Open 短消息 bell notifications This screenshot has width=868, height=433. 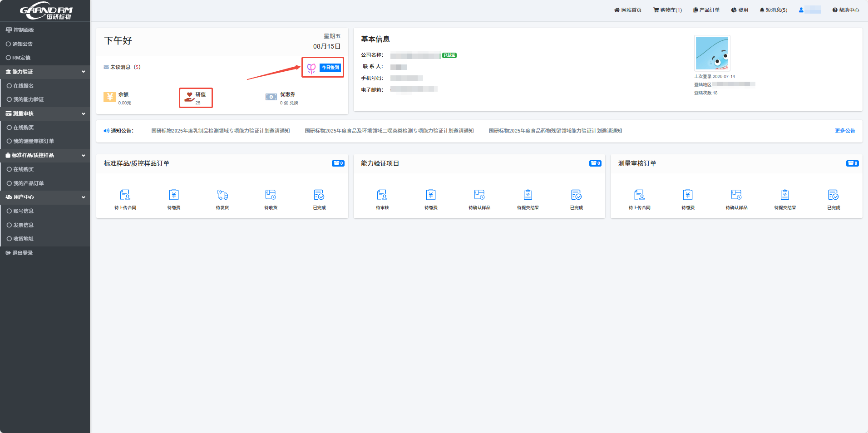774,10
